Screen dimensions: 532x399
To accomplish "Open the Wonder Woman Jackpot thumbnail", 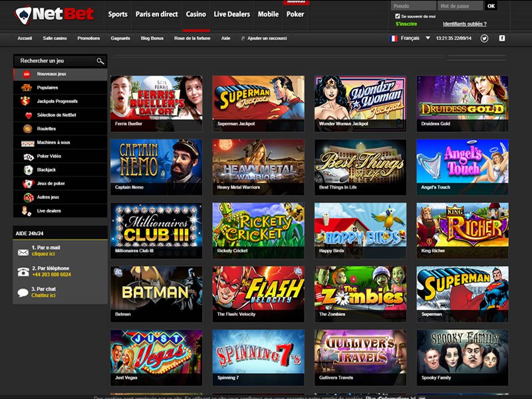I will tap(360, 104).
